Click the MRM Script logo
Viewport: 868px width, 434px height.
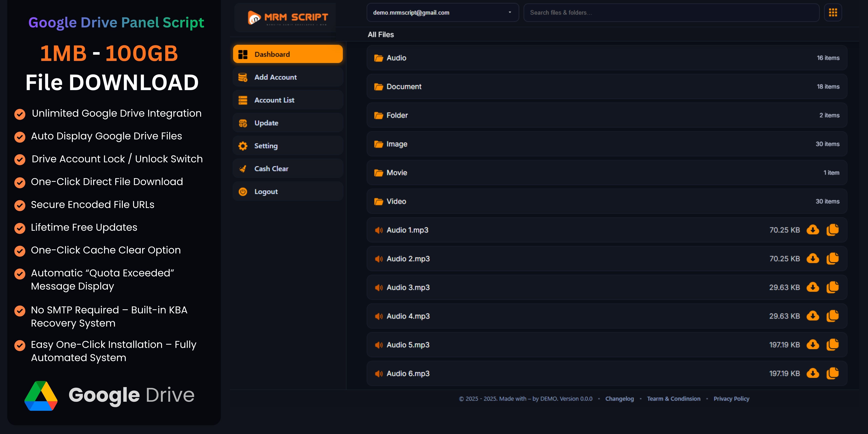pos(288,18)
